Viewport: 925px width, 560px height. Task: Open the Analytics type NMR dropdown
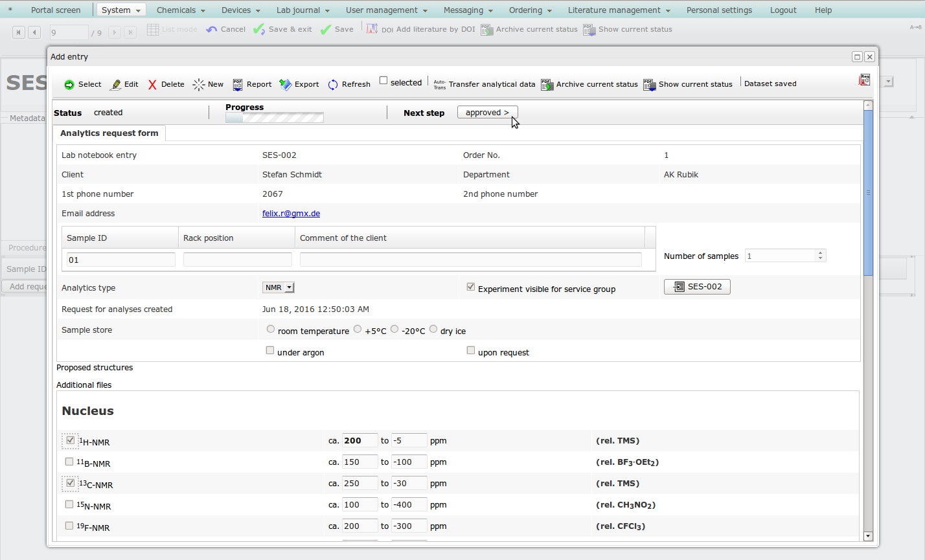[279, 287]
